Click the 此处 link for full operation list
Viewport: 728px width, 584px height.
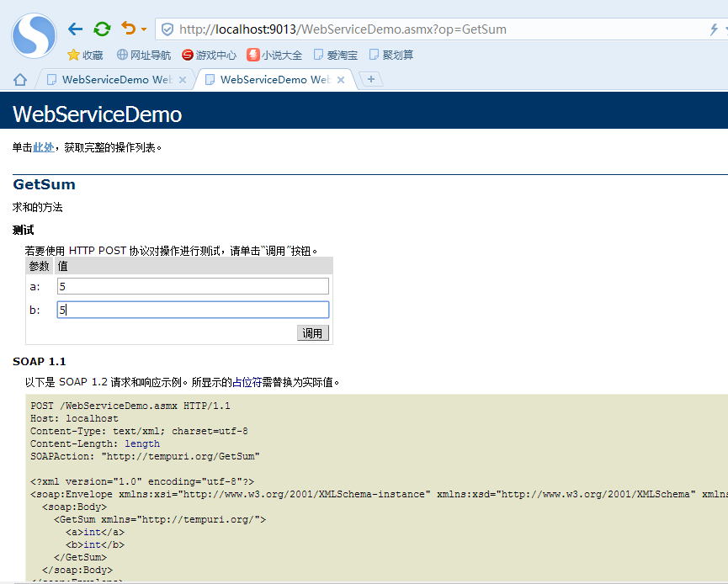41,146
